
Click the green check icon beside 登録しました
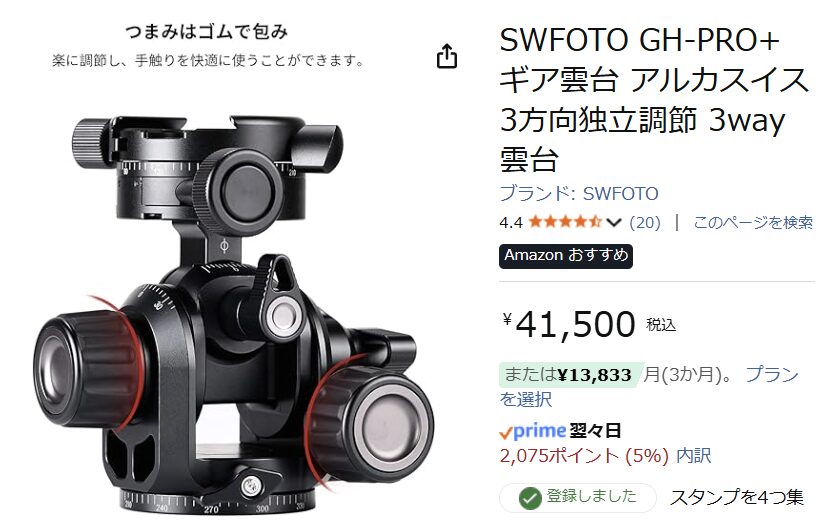coord(530,498)
